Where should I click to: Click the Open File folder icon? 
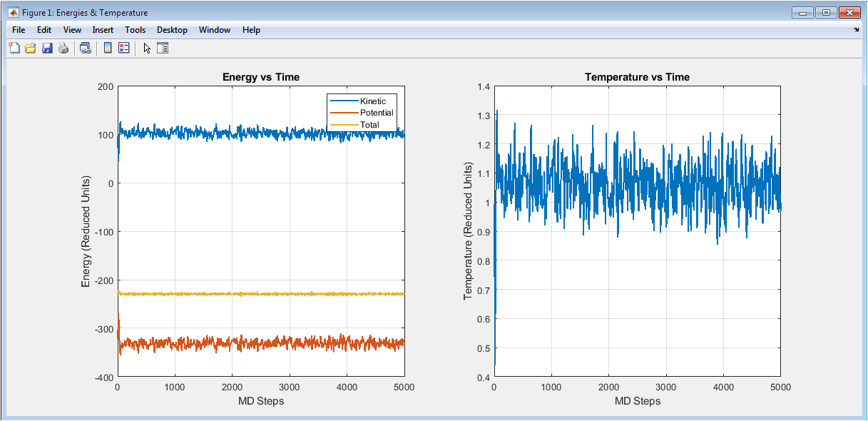tap(30, 49)
